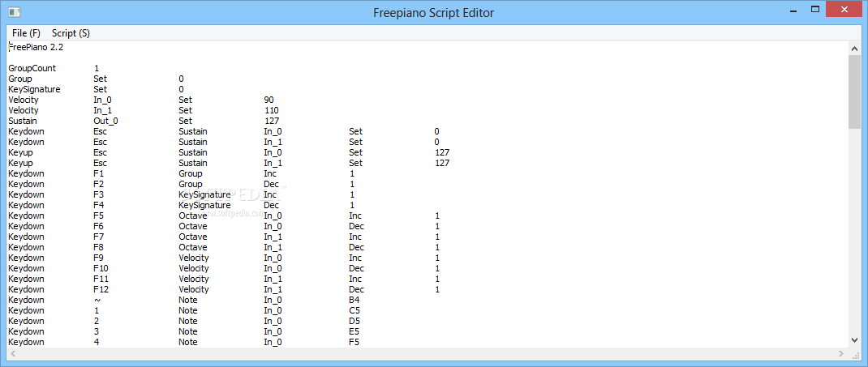Click the note value 'C5'
868x367 pixels.
pos(355,310)
